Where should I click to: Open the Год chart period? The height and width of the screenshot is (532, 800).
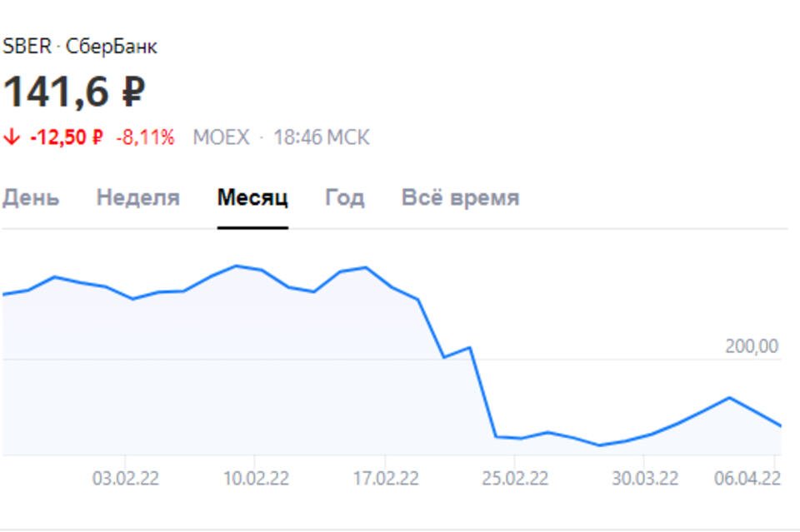click(x=344, y=198)
